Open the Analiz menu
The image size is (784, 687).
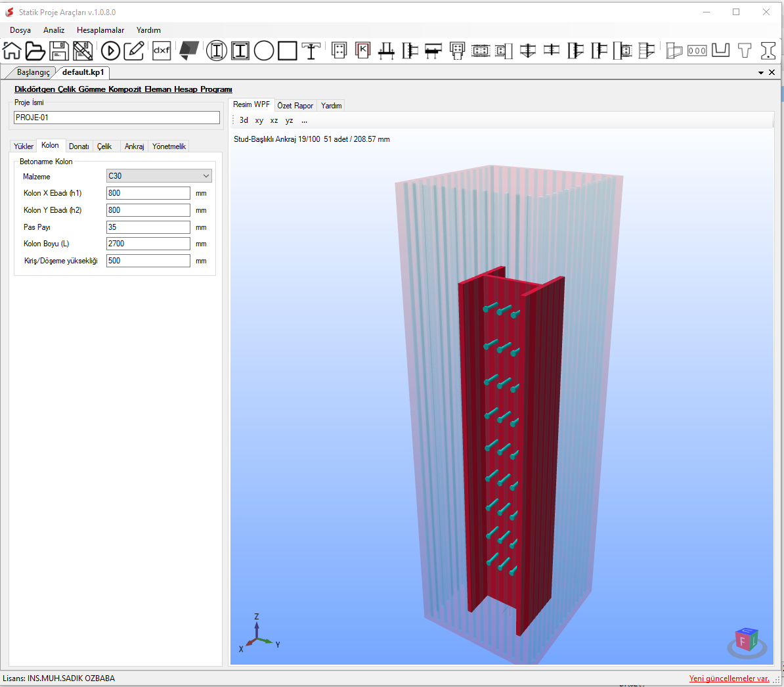click(x=54, y=30)
